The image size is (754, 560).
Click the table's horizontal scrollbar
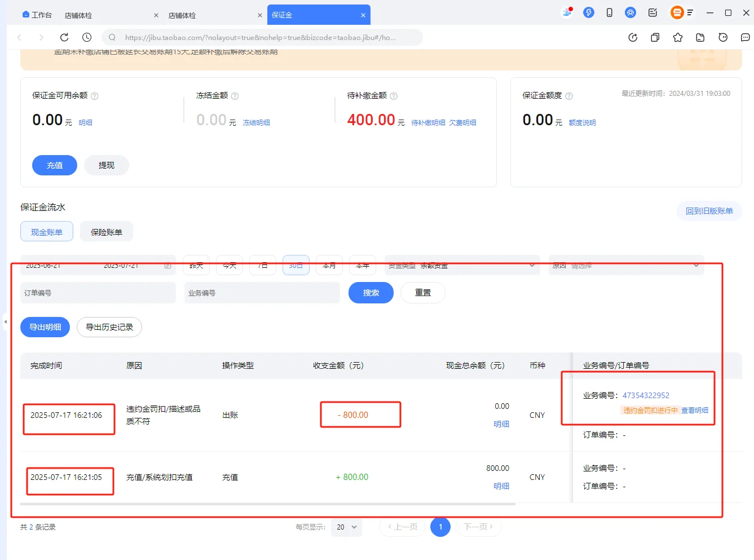point(268,504)
